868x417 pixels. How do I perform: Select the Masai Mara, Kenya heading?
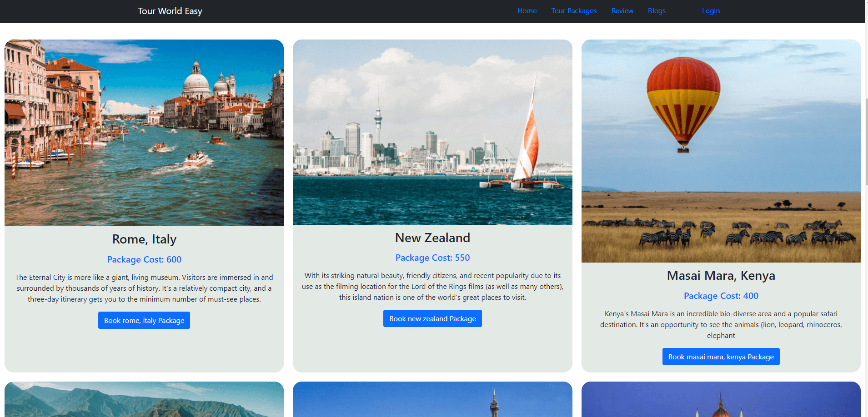[721, 276]
